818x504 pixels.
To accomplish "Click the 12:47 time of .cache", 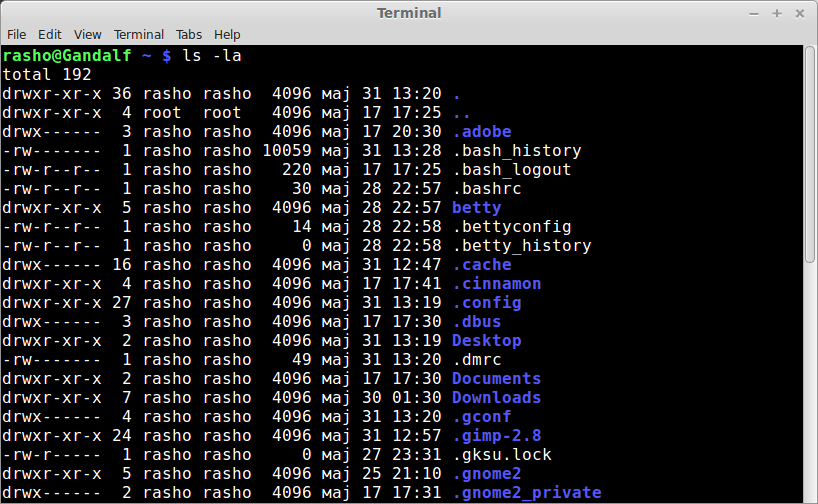I will pyautogui.click(x=417, y=265).
